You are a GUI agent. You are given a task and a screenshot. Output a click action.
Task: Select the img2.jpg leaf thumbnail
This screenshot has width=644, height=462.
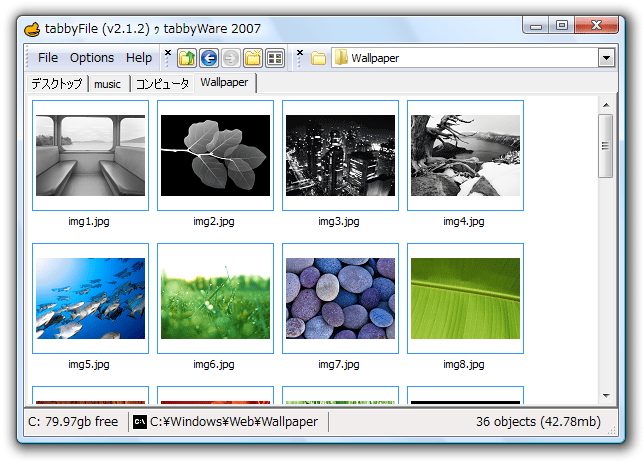coord(216,155)
